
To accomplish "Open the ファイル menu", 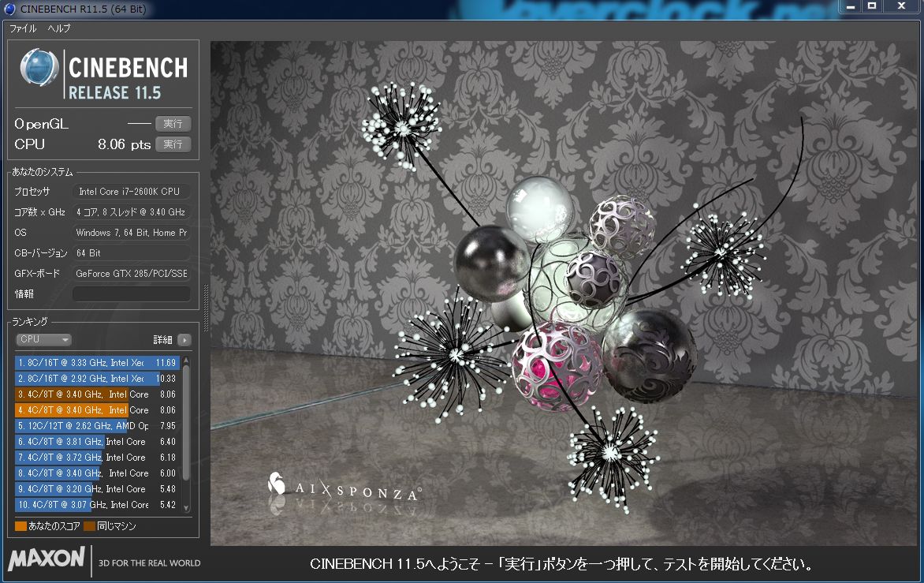I will (x=22, y=28).
